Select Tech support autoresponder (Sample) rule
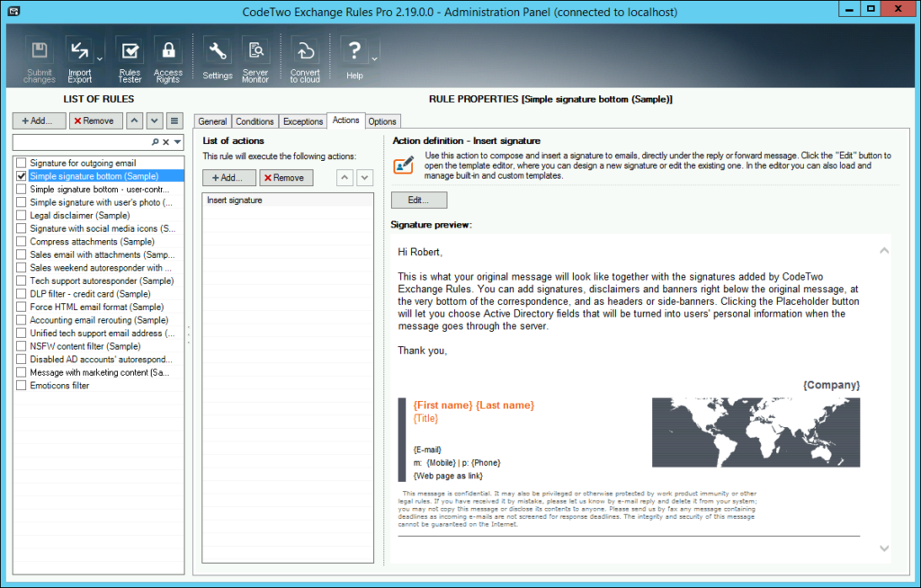Screen dimensions: 921x588 (102, 281)
